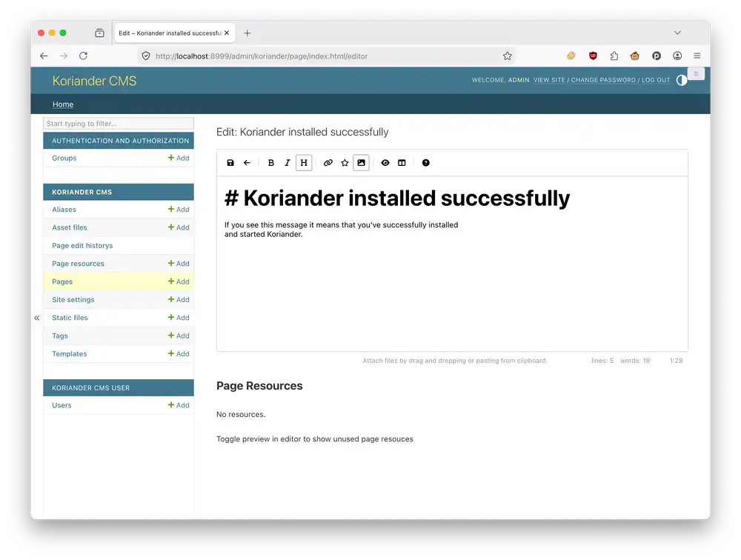Toggle the light/dark theme switch
The height and width of the screenshot is (560, 741).
pyautogui.click(x=682, y=80)
